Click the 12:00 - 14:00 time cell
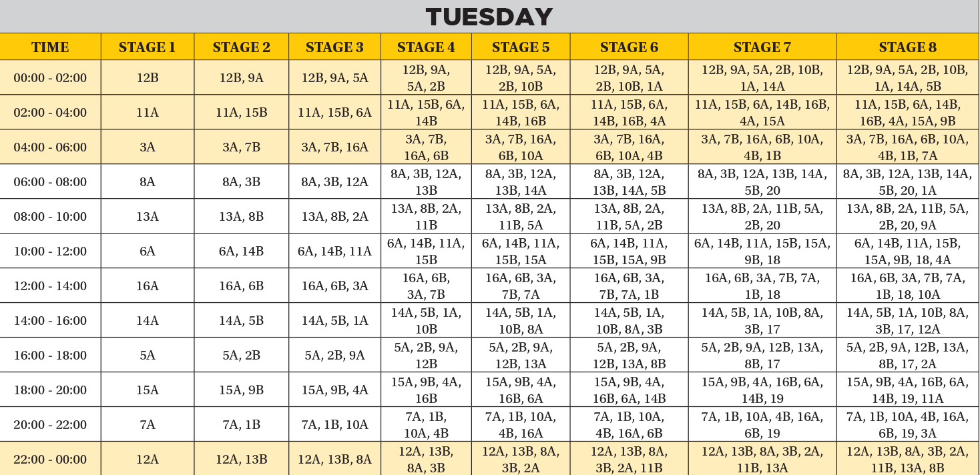The image size is (980, 475). point(50,286)
